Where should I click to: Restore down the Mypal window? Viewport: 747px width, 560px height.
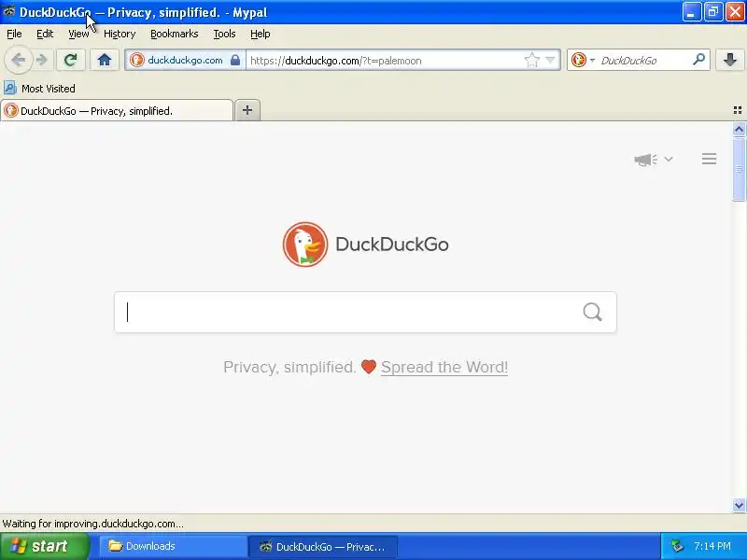713,12
